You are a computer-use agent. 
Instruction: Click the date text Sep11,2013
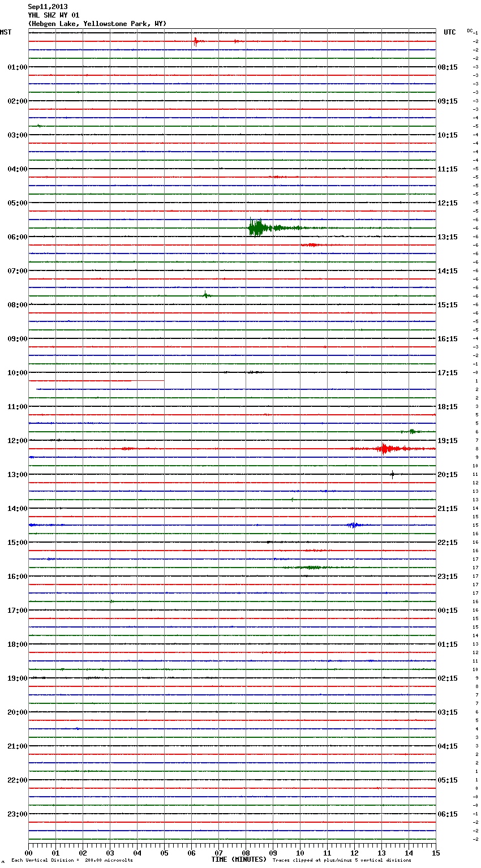[48, 7]
